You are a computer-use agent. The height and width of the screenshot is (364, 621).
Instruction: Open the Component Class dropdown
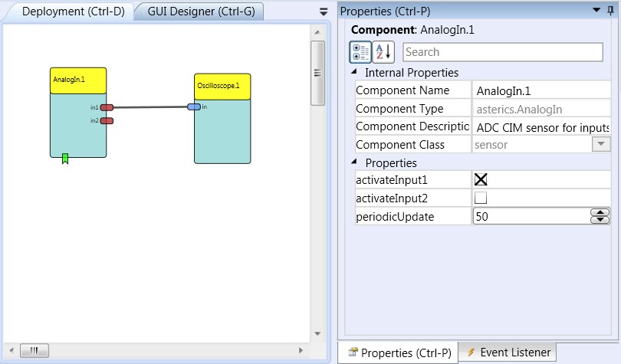pos(601,144)
